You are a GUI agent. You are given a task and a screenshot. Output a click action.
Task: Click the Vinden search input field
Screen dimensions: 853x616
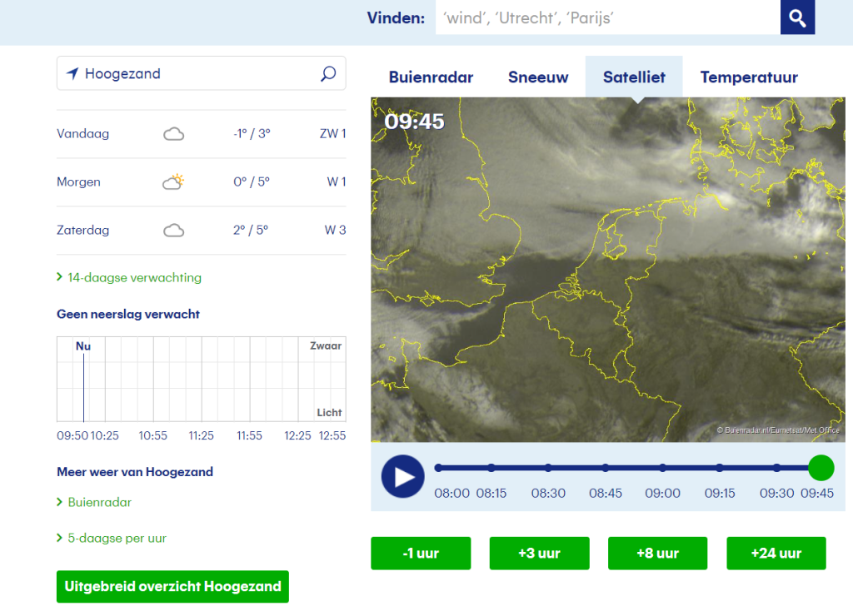[607, 17]
